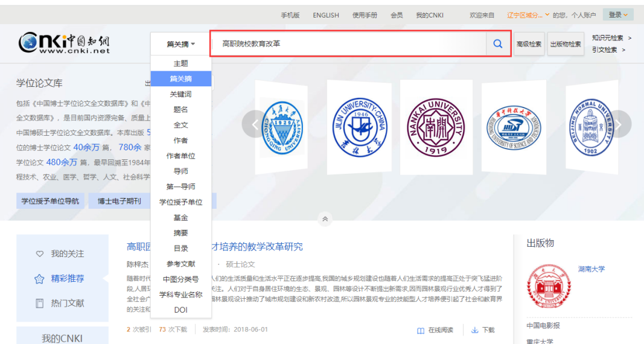Click the search box containing 高职院校教育改革
This screenshot has height=344, width=644.
click(x=349, y=43)
